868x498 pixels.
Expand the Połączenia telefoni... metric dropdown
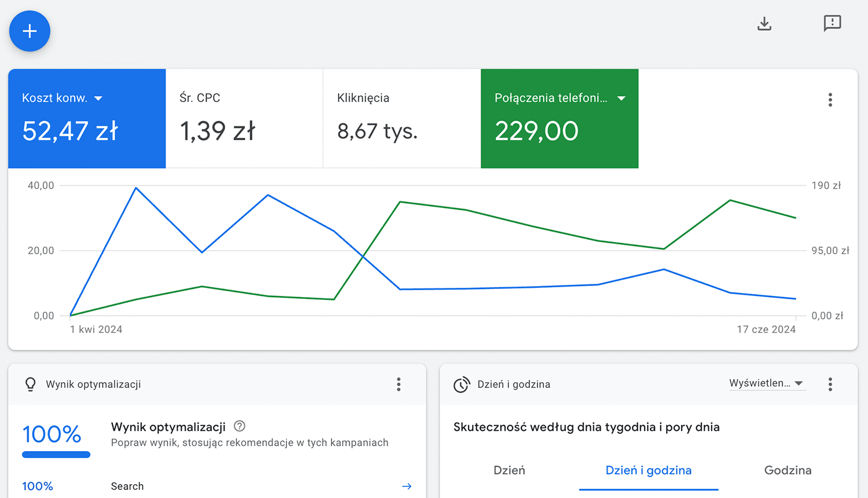[x=621, y=98]
